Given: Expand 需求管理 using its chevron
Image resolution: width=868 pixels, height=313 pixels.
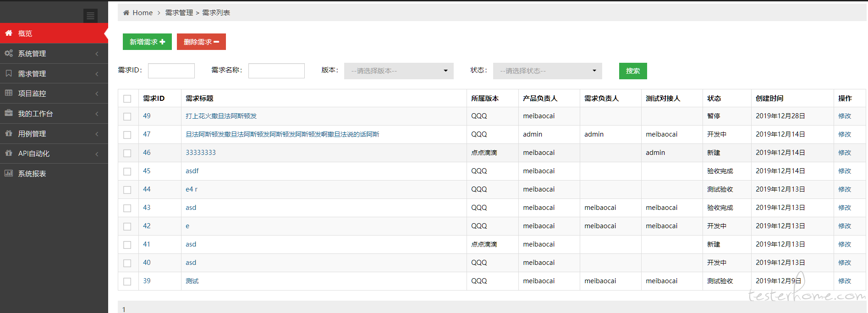Looking at the screenshot, I should click(x=97, y=74).
